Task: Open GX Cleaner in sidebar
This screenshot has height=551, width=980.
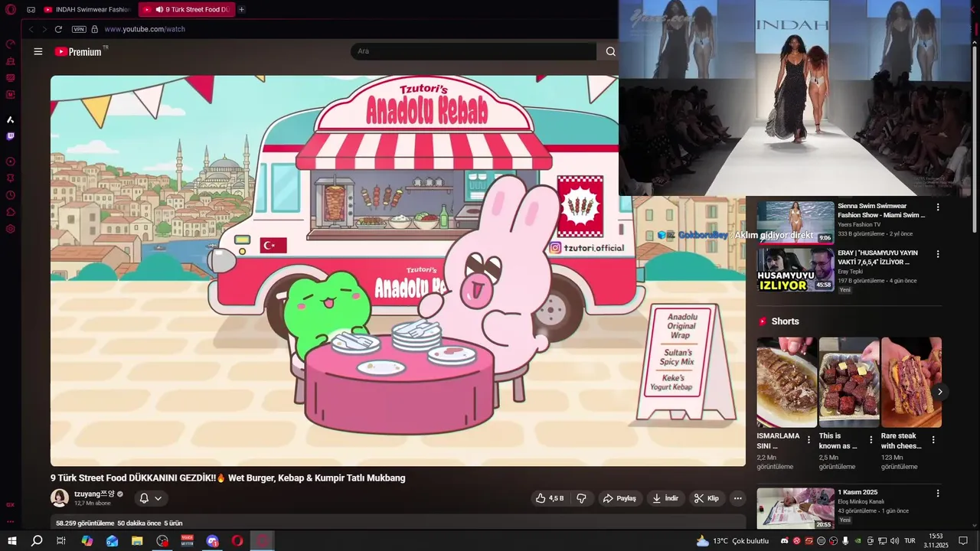Action: (x=11, y=61)
